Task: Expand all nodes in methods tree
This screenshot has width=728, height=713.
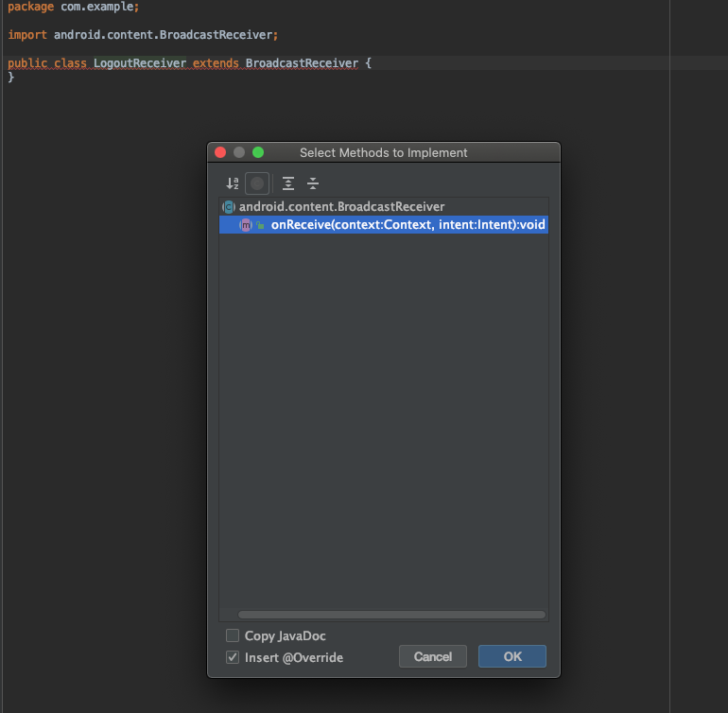Action: click(x=288, y=183)
